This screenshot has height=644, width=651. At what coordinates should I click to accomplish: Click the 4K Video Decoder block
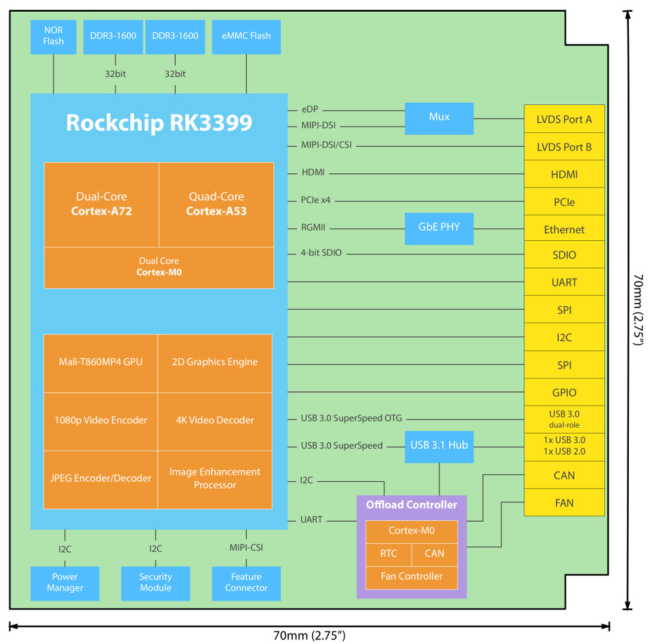coord(215,420)
